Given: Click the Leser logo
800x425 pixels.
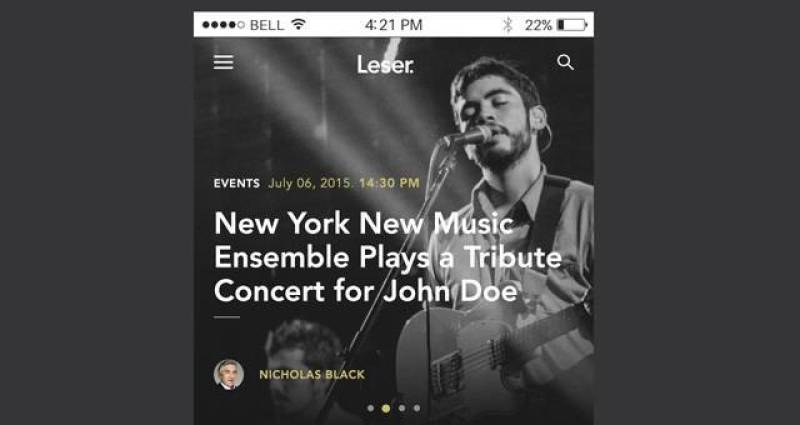Looking at the screenshot, I should (385, 65).
